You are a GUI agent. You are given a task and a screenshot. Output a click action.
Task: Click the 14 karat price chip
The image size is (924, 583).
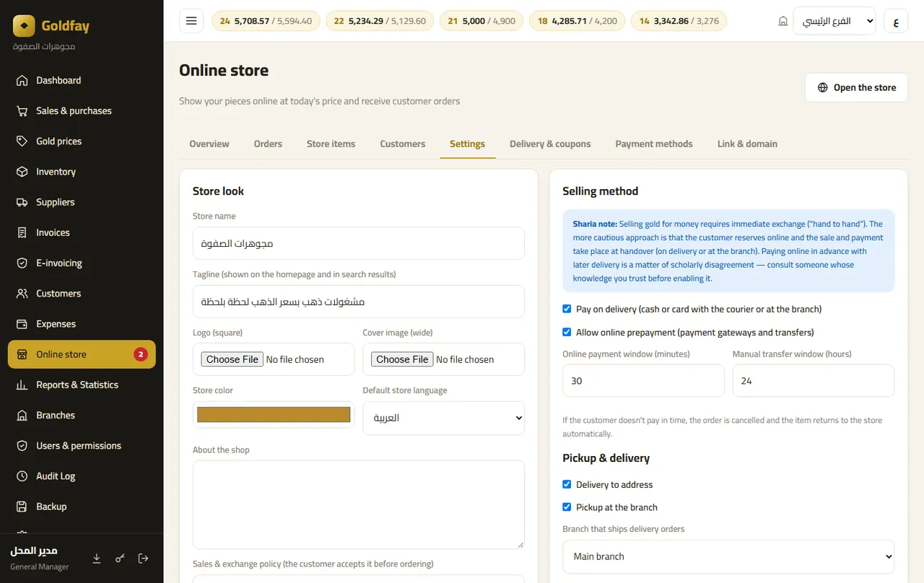[679, 21]
